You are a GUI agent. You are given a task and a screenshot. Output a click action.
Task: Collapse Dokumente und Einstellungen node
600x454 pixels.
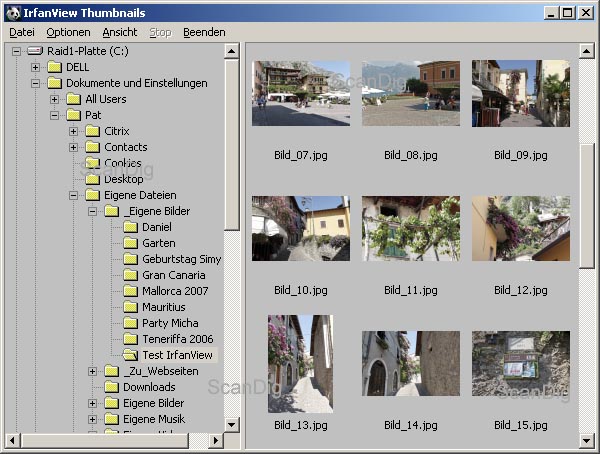click(35, 83)
